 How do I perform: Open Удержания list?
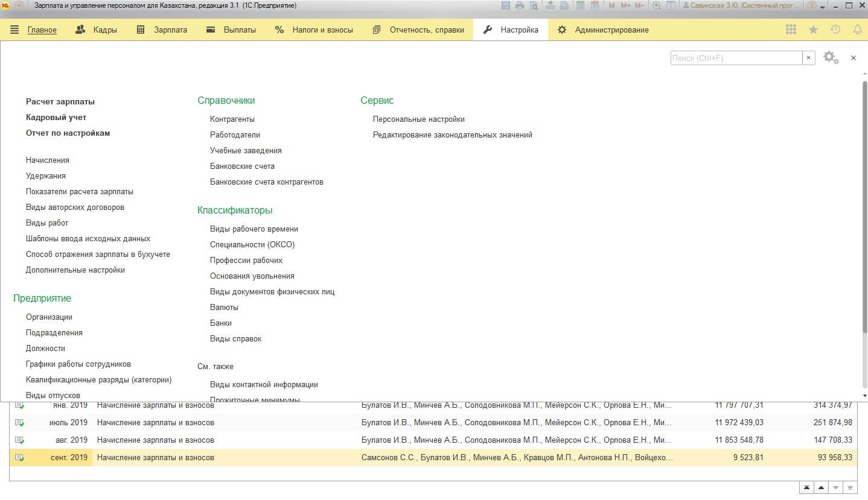tap(46, 176)
